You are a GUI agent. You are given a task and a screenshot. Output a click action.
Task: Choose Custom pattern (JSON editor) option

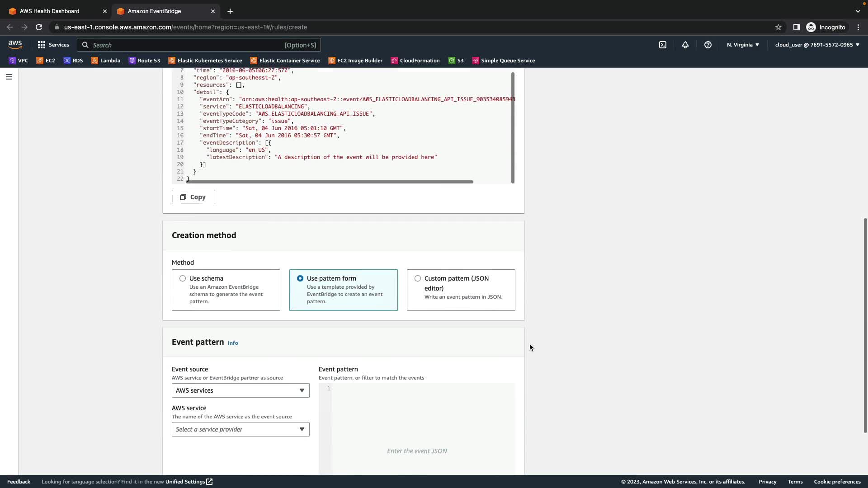click(418, 278)
